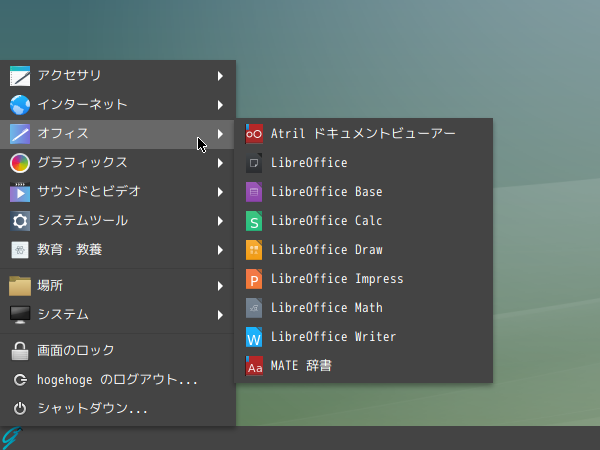Select the グラフィックス menu entry
The image size is (600, 450).
tap(117, 163)
